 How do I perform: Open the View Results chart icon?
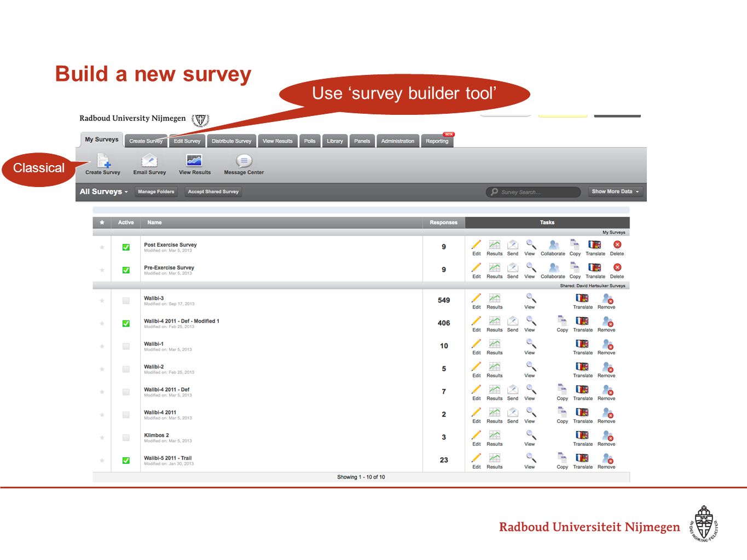(x=194, y=160)
